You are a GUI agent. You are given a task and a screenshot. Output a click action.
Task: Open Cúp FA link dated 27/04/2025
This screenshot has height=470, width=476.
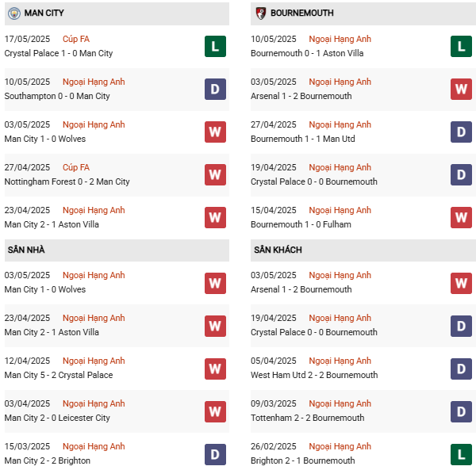[76, 168]
